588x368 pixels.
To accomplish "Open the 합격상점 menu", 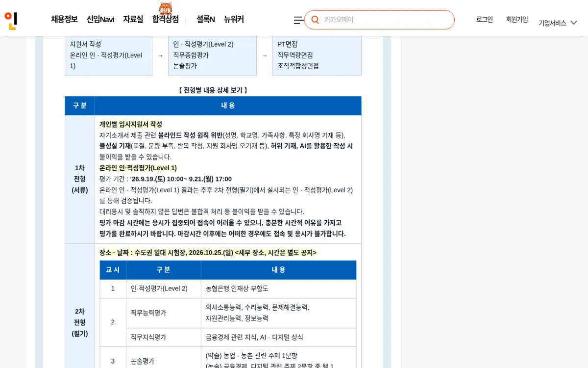I will pos(166,19).
